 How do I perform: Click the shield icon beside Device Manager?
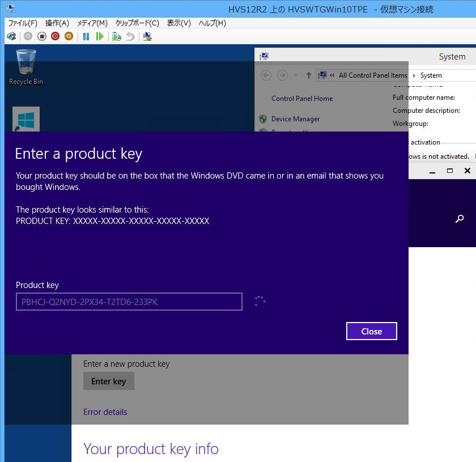(x=263, y=119)
